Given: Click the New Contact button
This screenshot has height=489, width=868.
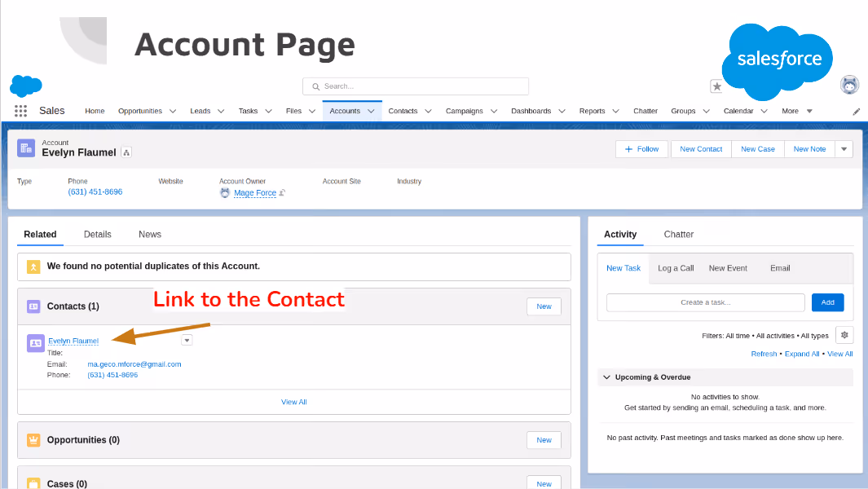Looking at the screenshot, I should pyautogui.click(x=701, y=149).
